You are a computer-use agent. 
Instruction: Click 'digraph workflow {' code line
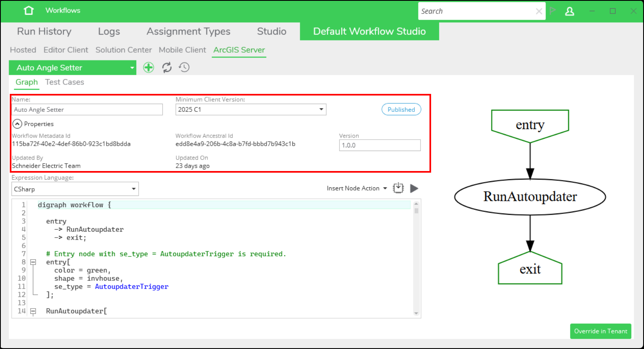[75, 205]
